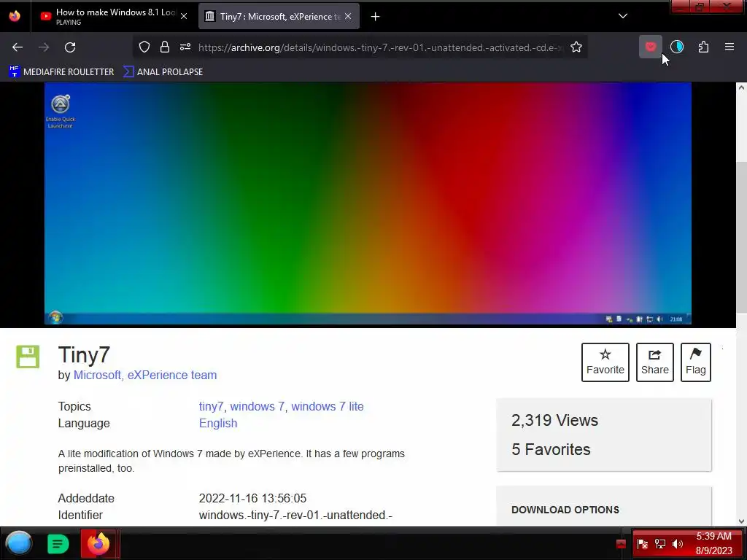Click the Identifier value text
The width and height of the screenshot is (747, 560).
pyautogui.click(x=295, y=516)
